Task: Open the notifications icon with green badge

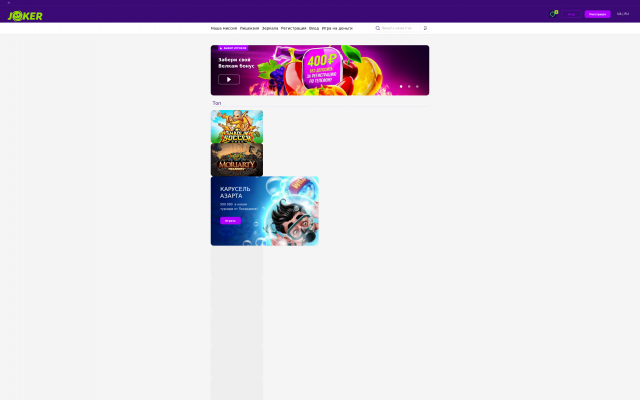Action: click(x=553, y=14)
